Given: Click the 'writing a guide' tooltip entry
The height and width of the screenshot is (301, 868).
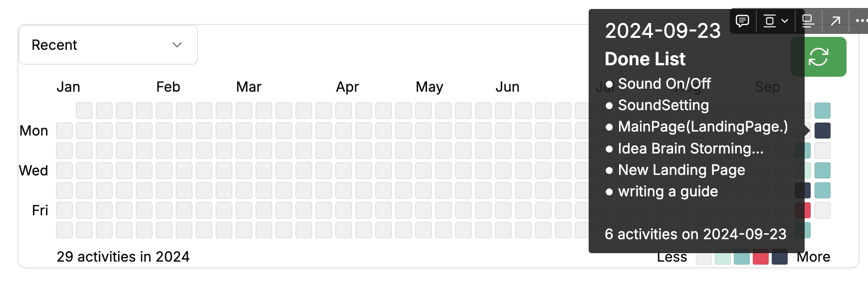Looking at the screenshot, I should point(668,191).
